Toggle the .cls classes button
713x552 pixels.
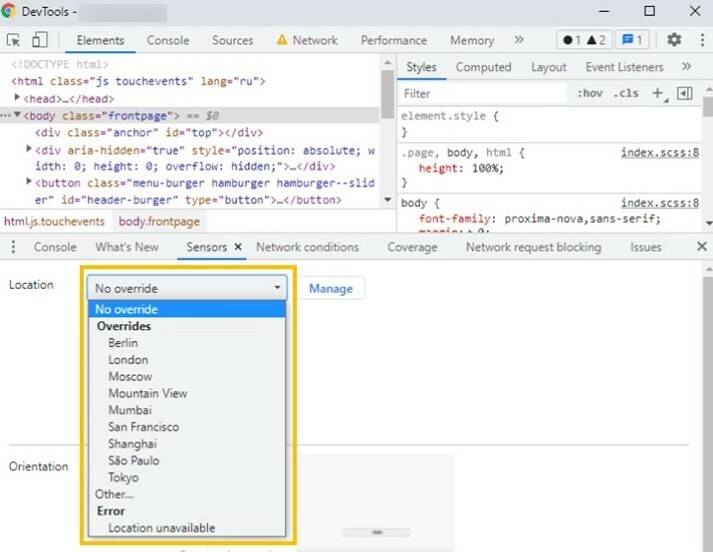(626, 94)
